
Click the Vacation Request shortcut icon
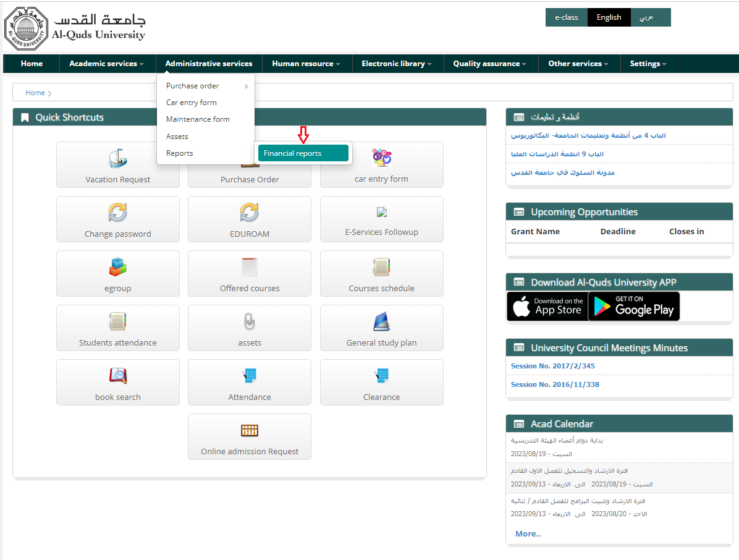click(117, 158)
